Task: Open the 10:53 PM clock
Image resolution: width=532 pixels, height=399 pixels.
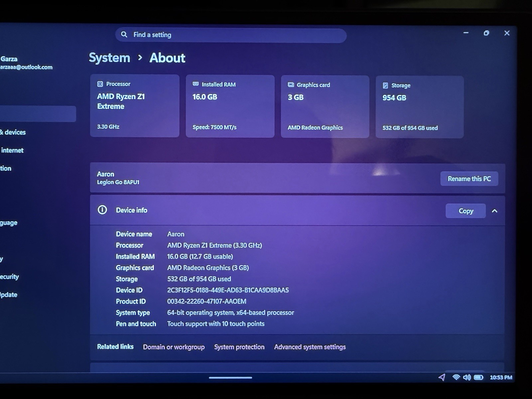Action: tap(501, 377)
